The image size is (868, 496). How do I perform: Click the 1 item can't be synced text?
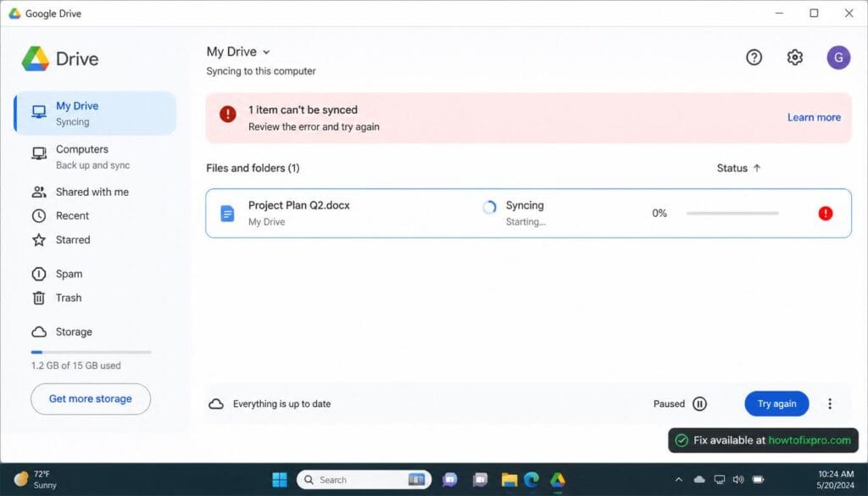[x=303, y=109]
